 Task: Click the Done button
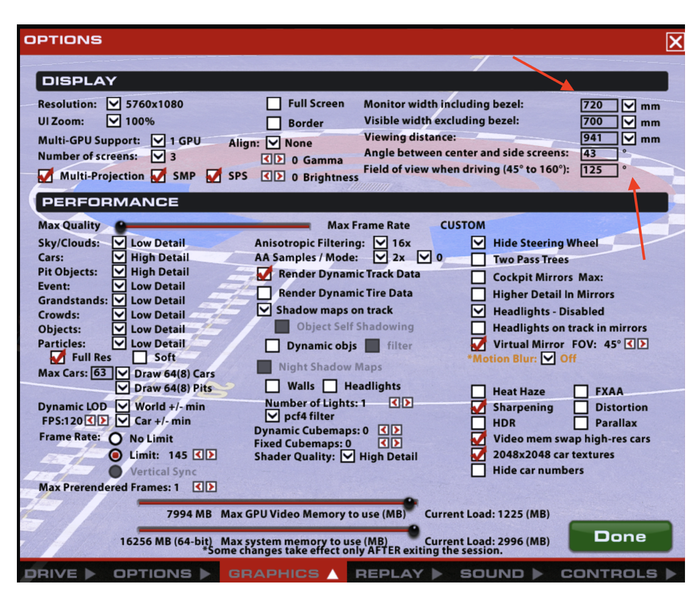[x=619, y=536]
